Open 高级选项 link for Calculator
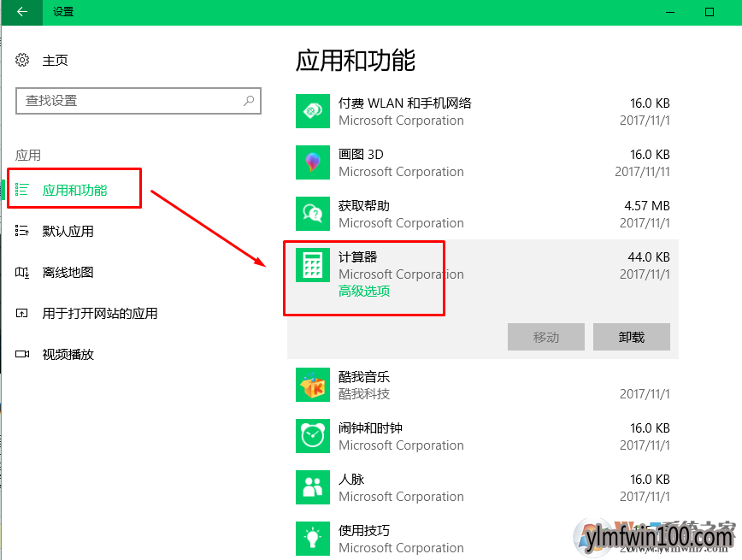Image resolution: width=742 pixels, height=560 pixels. click(x=364, y=292)
